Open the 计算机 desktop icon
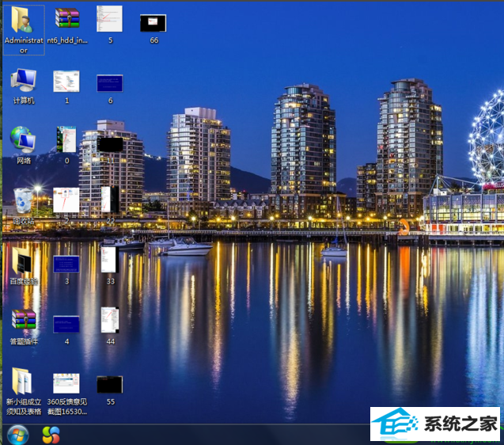Image resolution: width=504 pixels, height=445 pixels. pos(24,80)
